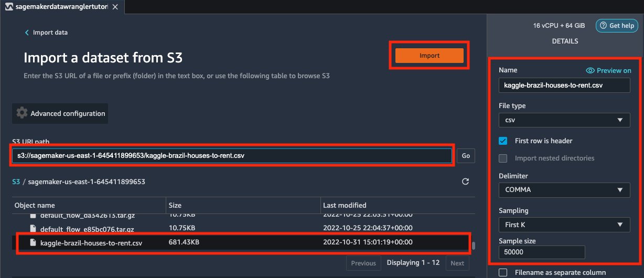Click the kaggle-brazil-houses-to-rent.csv file icon

pyautogui.click(x=33, y=242)
